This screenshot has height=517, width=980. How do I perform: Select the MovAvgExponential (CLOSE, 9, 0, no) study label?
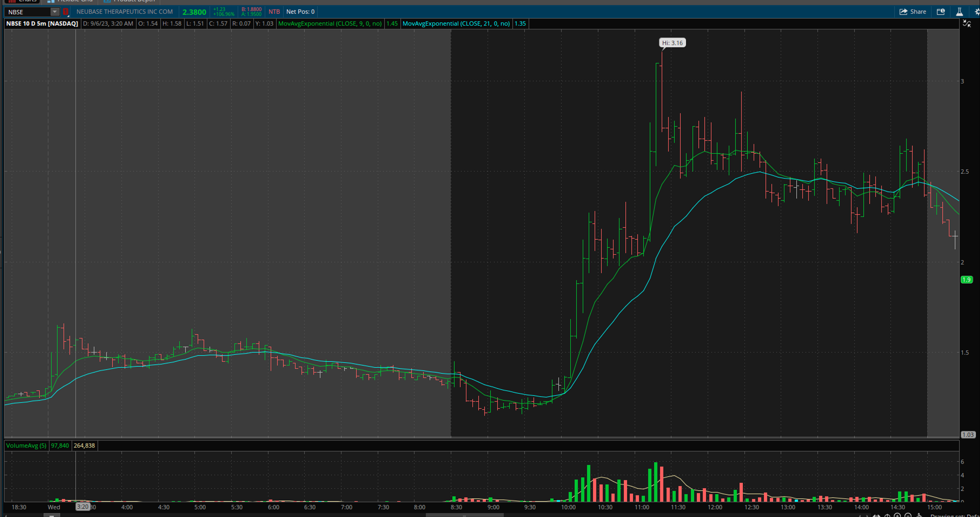(x=330, y=23)
